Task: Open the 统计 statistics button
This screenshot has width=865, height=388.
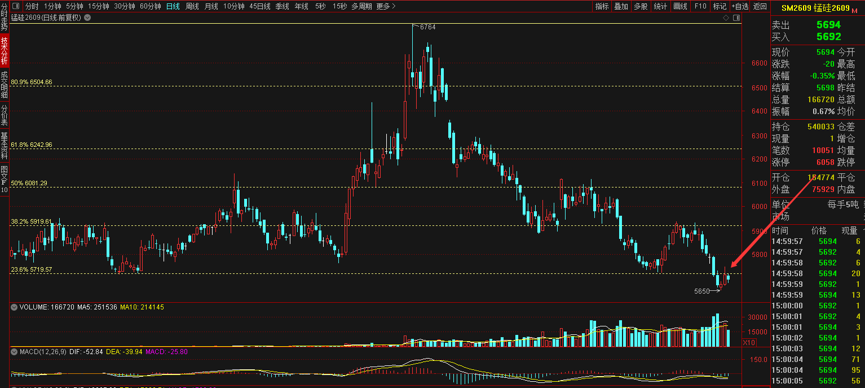Action: point(660,7)
